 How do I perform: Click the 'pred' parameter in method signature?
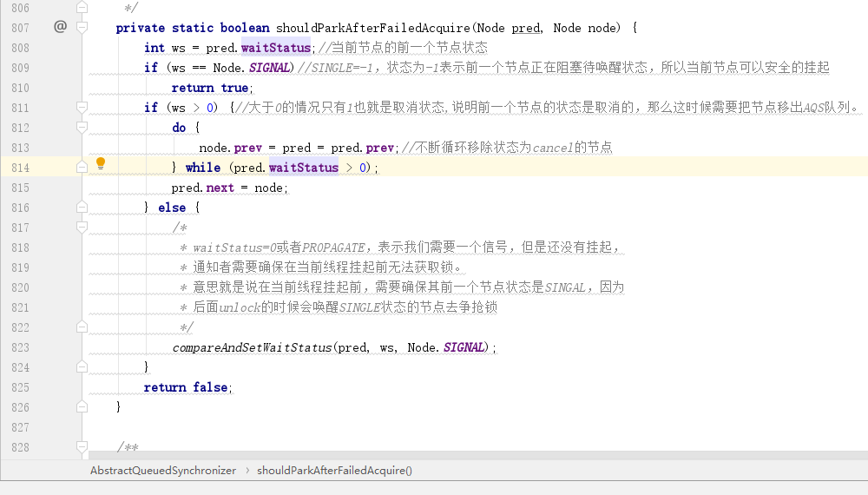click(x=525, y=28)
